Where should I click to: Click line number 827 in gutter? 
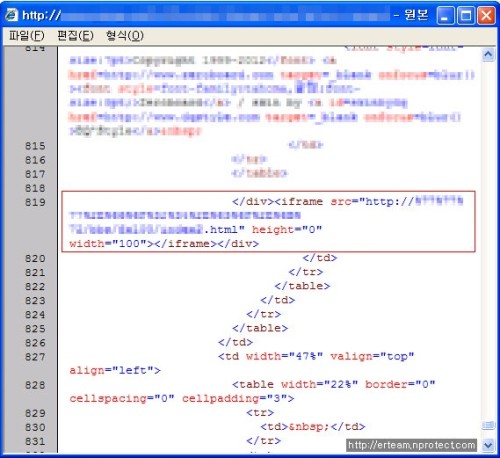35,357
